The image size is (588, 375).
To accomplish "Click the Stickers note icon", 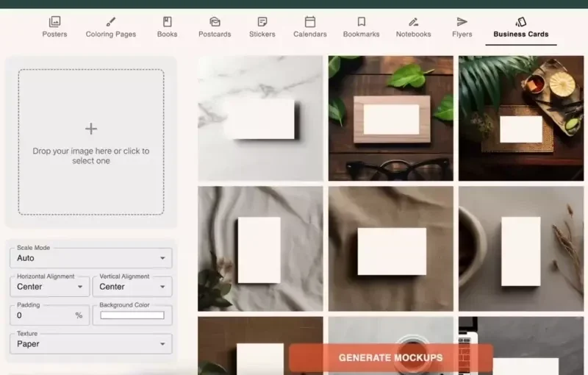I will [262, 21].
